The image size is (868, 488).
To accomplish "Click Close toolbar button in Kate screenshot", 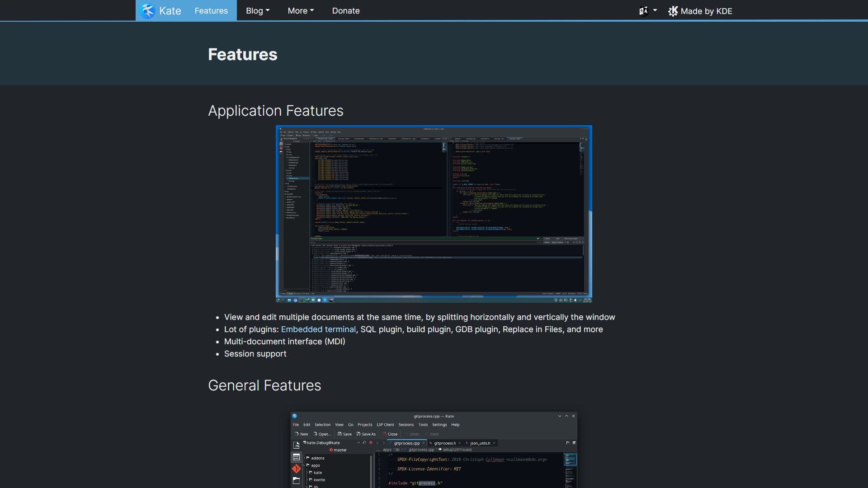I will (x=390, y=434).
